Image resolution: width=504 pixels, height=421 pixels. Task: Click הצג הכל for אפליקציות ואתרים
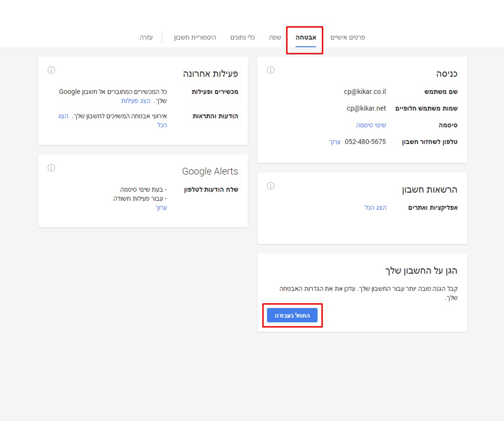[375, 207]
